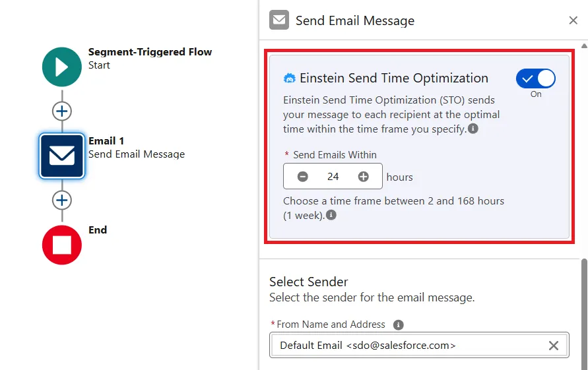Select the Email 1 envelope node
Screen dimensions: 588x370
[x=61, y=156]
